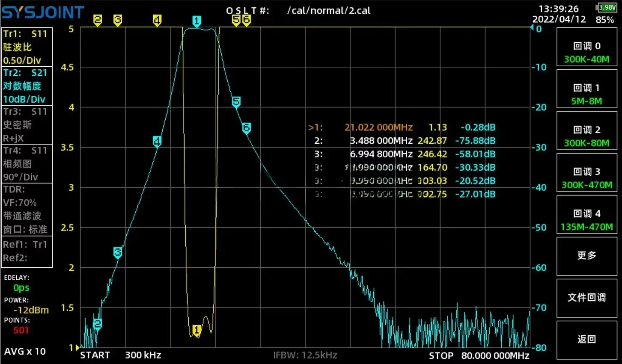
Task: Enable the Tr3 S11 史密斯 trace
Action: 27,125
